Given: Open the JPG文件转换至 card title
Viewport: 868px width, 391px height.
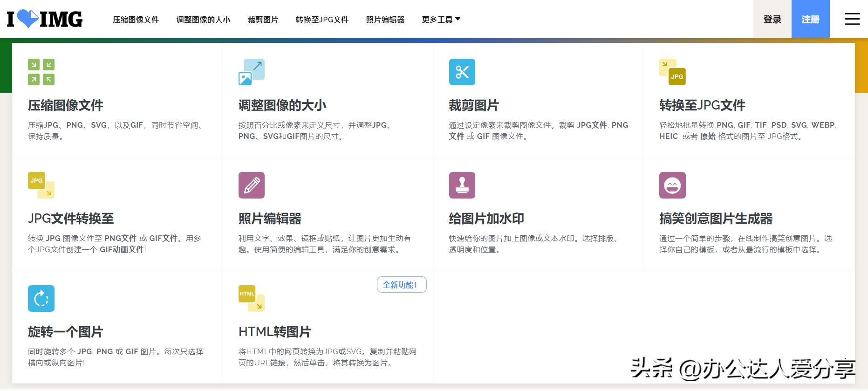Looking at the screenshot, I should (x=71, y=219).
